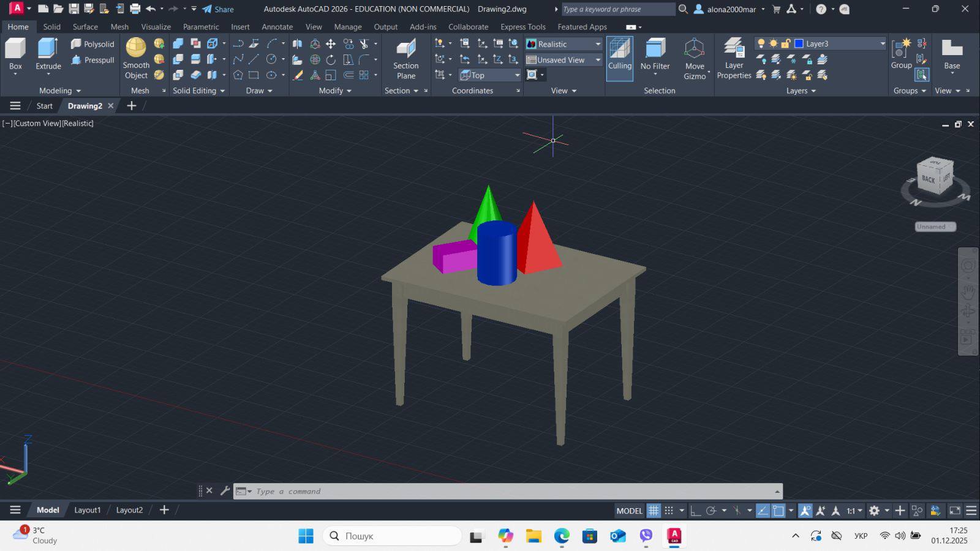
Task: Activate the Smooth Object mesh tool
Action: pyautogui.click(x=136, y=49)
